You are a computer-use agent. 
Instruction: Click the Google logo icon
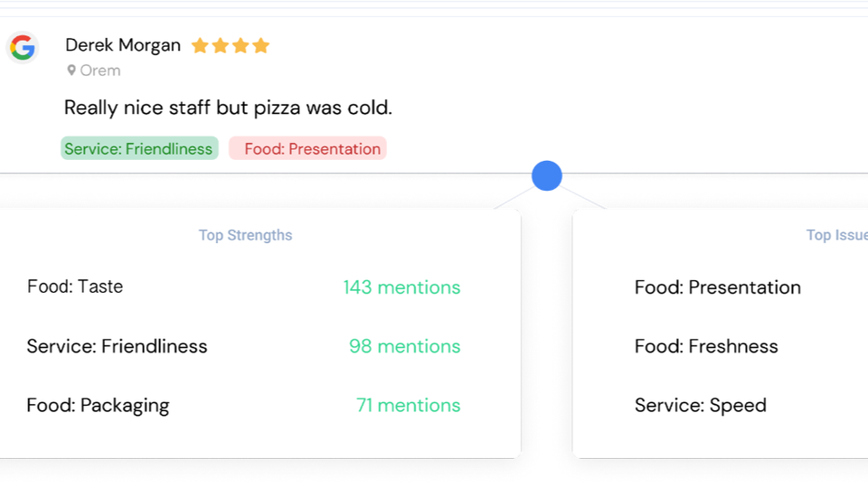[x=23, y=48]
